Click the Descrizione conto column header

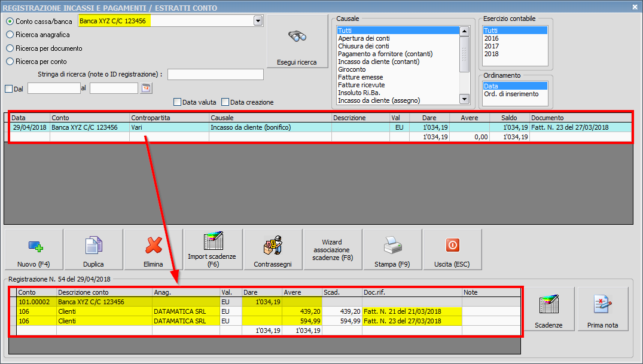click(104, 292)
